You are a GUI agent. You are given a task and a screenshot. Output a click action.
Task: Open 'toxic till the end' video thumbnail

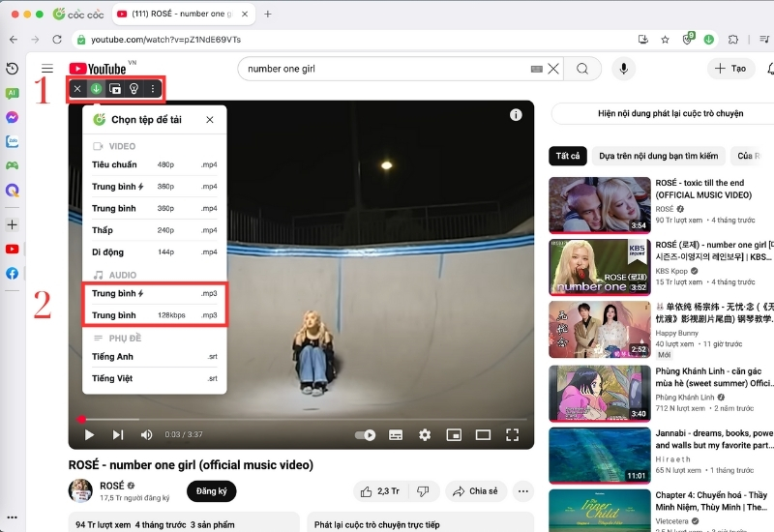point(600,205)
